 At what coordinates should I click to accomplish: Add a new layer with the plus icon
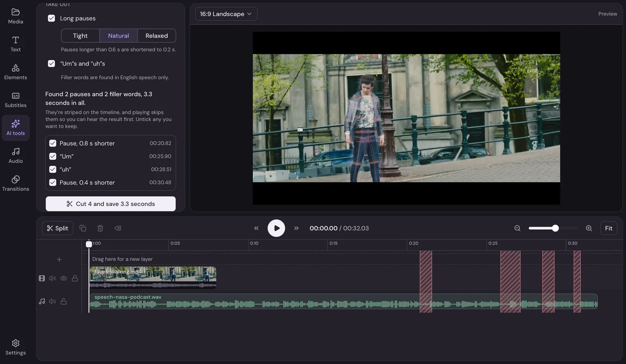(59, 260)
